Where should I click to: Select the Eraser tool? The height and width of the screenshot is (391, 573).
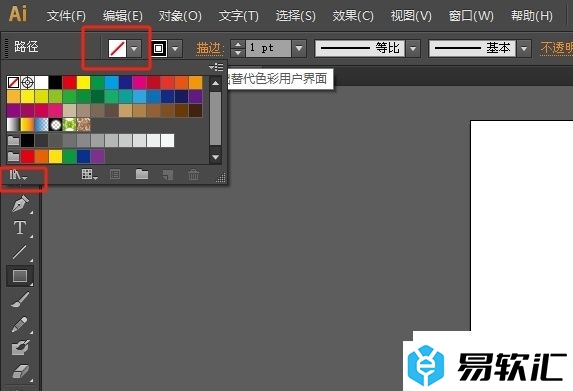[20, 371]
